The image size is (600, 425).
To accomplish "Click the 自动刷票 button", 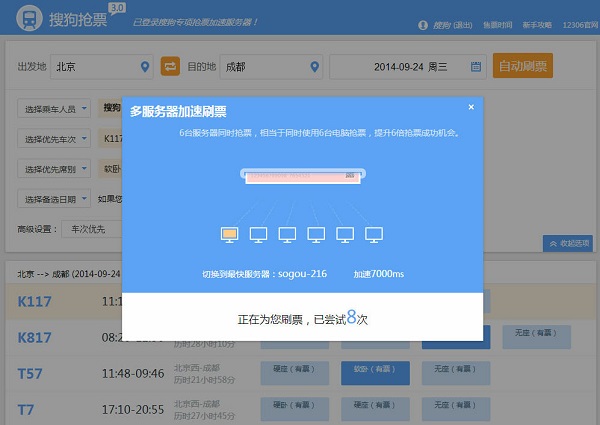I will (x=523, y=66).
